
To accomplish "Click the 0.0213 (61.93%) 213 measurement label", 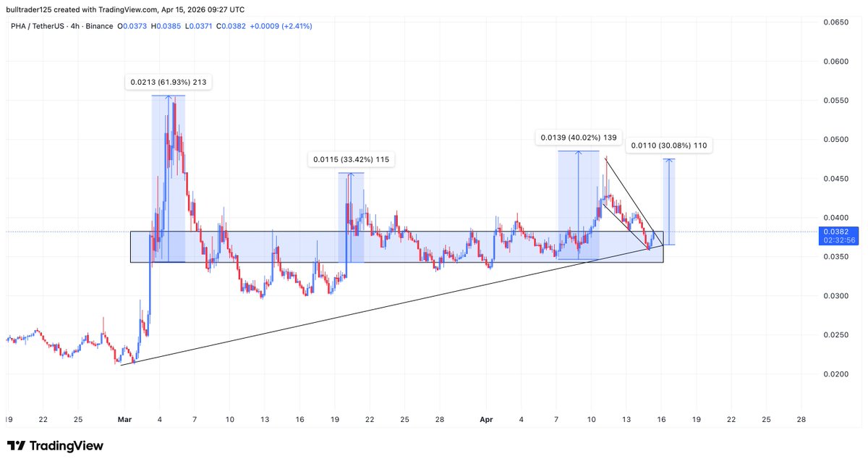I will [169, 83].
